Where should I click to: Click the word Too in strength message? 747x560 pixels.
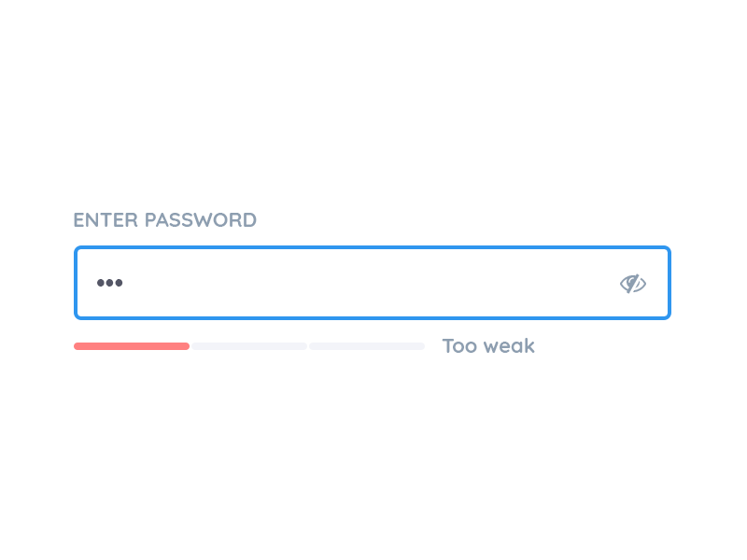click(459, 346)
